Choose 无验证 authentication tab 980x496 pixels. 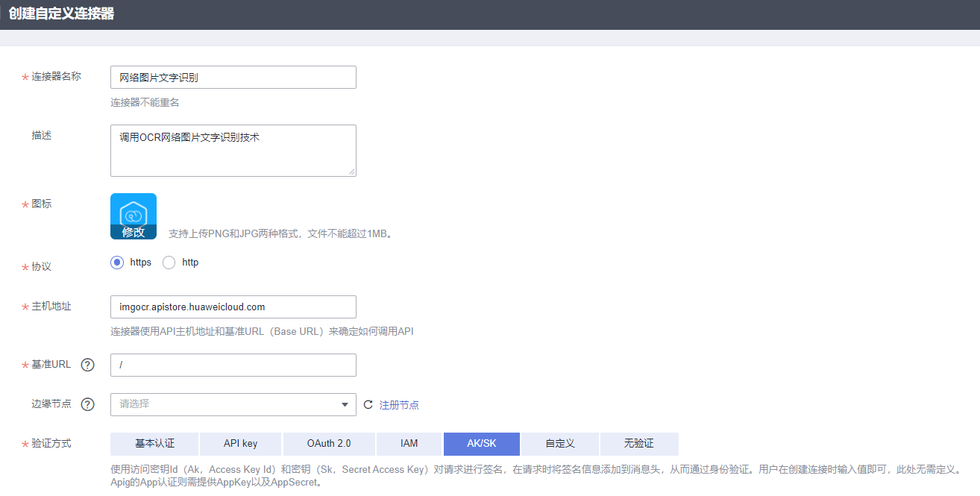(x=639, y=444)
